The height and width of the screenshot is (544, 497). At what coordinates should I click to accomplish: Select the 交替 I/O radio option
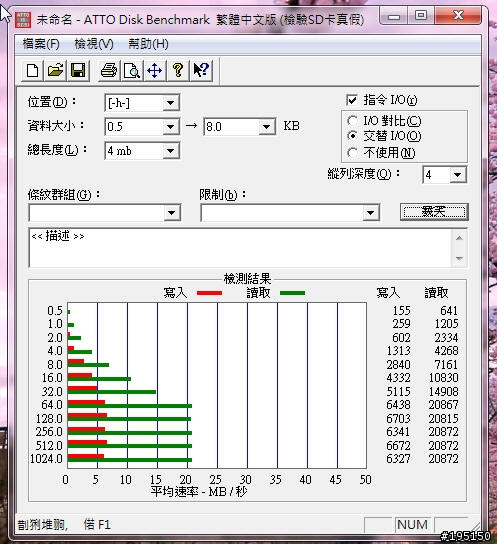point(352,136)
